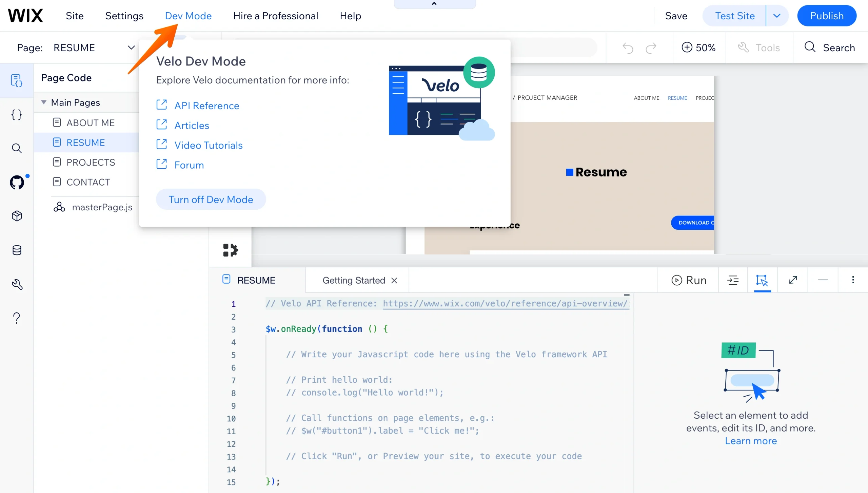The image size is (868, 493).
Task: Click the Undo arrow
Action: click(x=628, y=48)
